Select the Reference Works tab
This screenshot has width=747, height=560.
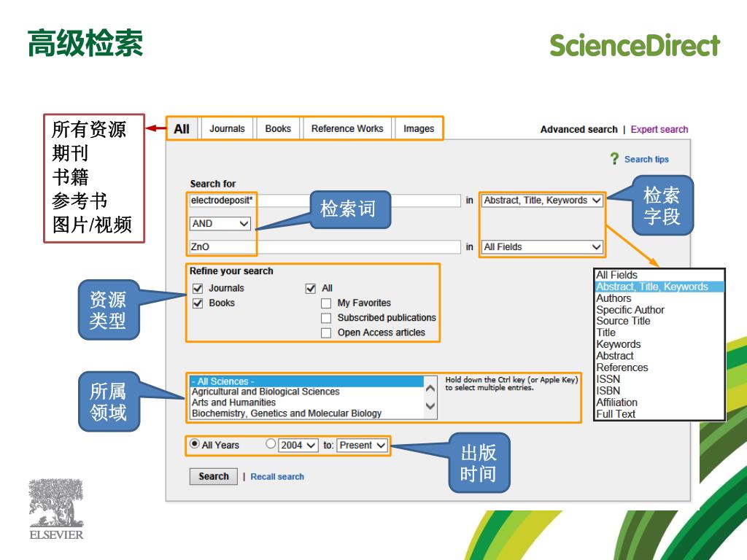(x=347, y=128)
